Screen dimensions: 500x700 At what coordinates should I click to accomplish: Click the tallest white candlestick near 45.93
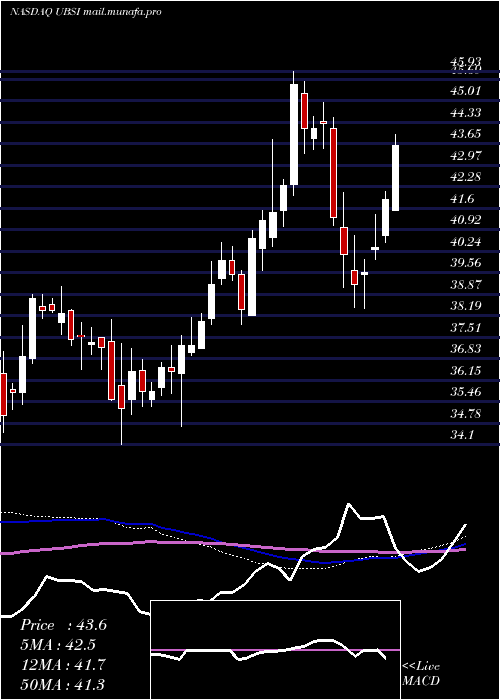point(294,134)
